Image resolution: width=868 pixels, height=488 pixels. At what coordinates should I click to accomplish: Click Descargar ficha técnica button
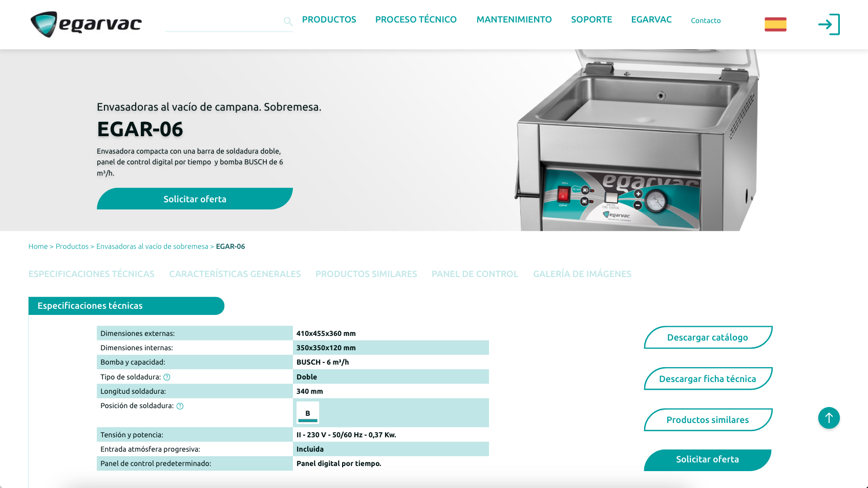[708, 378]
